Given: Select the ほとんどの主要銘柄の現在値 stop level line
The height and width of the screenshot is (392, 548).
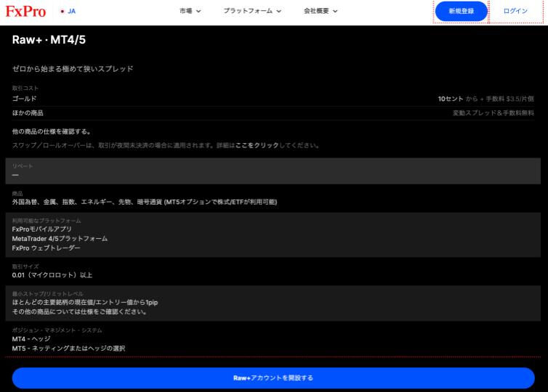Looking at the screenshot, I should (85, 302).
